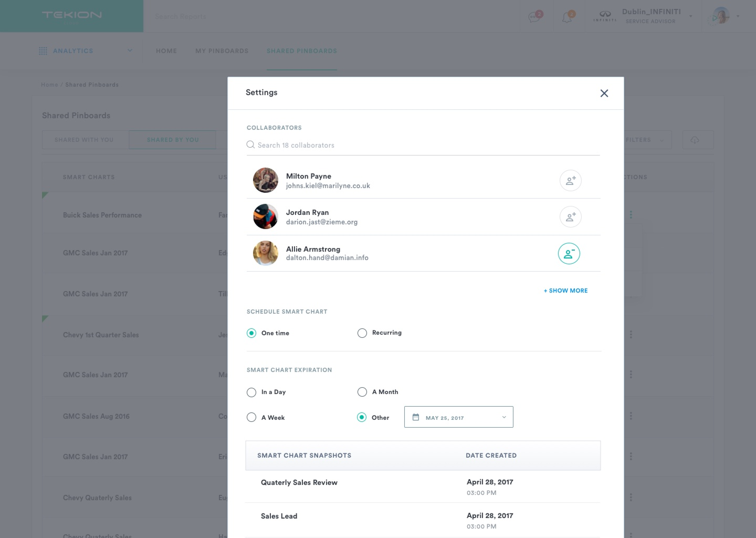
Task: Click the Tekion logo
Action: tap(71, 15)
